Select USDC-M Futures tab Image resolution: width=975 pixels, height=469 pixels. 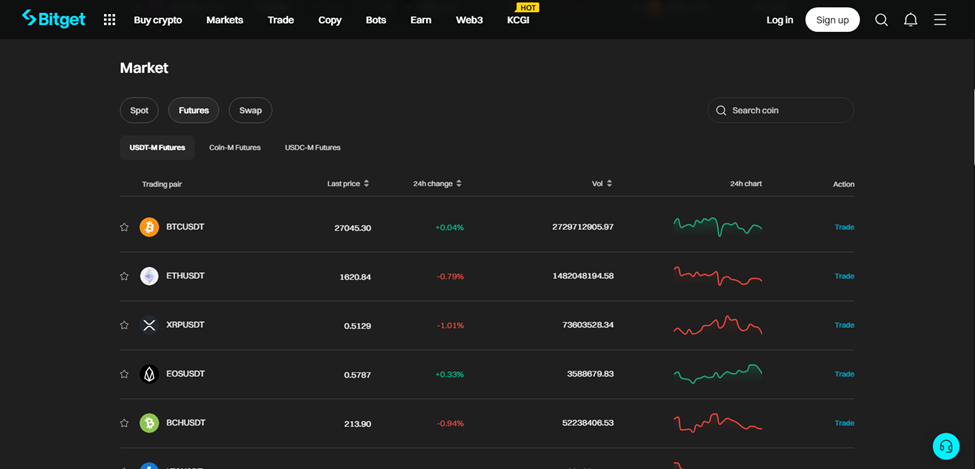pyautogui.click(x=313, y=147)
